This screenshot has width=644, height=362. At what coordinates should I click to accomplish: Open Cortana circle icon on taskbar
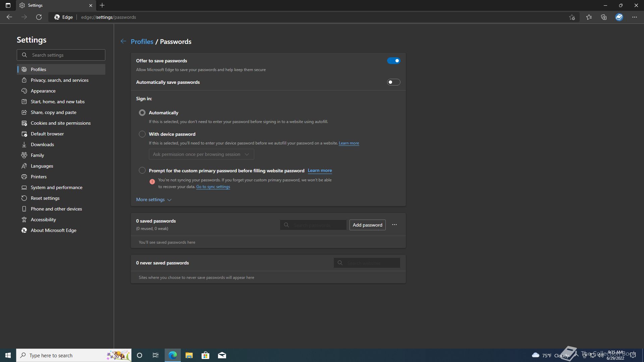(x=140, y=355)
